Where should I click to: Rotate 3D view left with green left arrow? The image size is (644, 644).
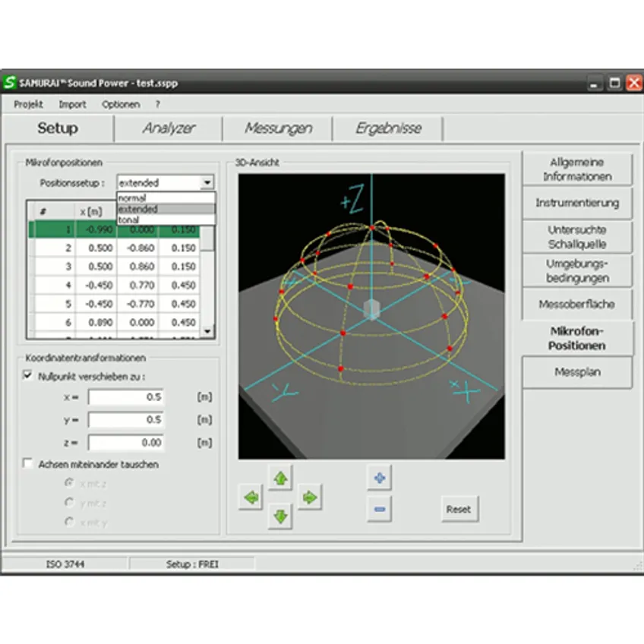(x=251, y=497)
